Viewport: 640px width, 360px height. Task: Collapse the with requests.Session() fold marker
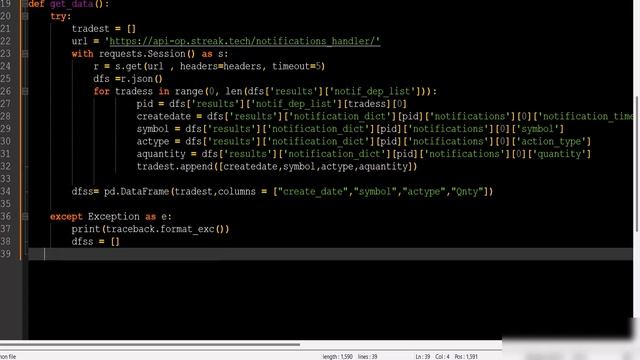(25, 53)
